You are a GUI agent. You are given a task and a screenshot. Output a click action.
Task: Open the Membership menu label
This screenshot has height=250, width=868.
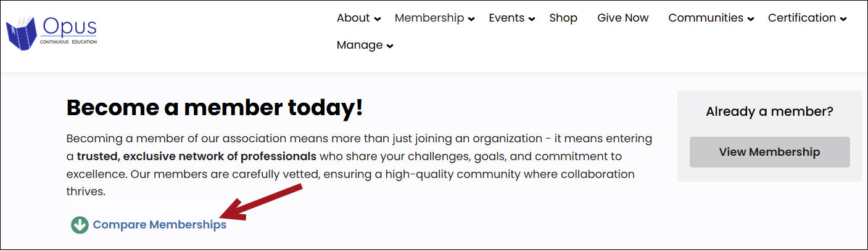click(x=429, y=18)
